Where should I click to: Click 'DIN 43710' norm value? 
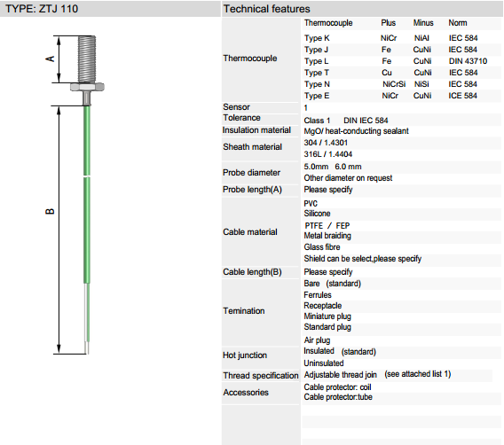click(468, 61)
